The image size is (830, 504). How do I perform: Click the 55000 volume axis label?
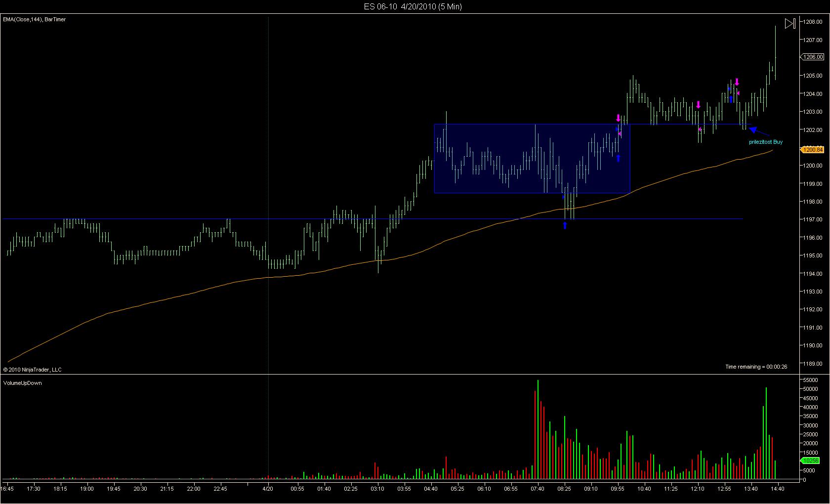811,380
